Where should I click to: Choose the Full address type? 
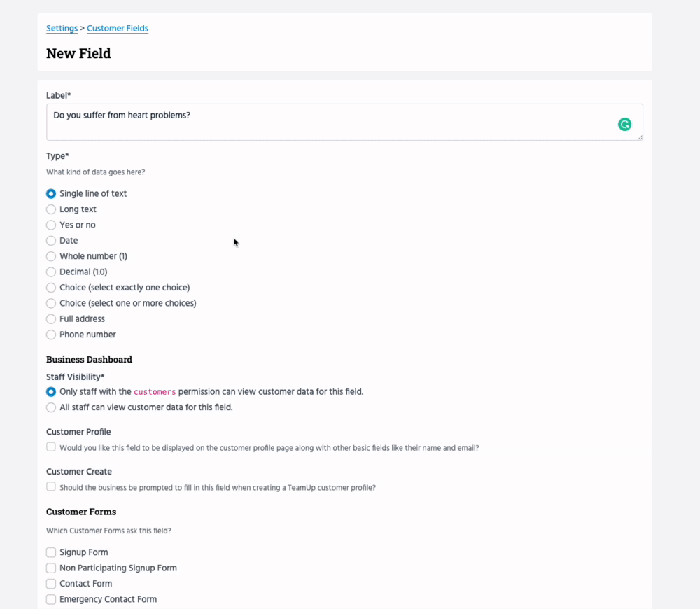pos(51,319)
